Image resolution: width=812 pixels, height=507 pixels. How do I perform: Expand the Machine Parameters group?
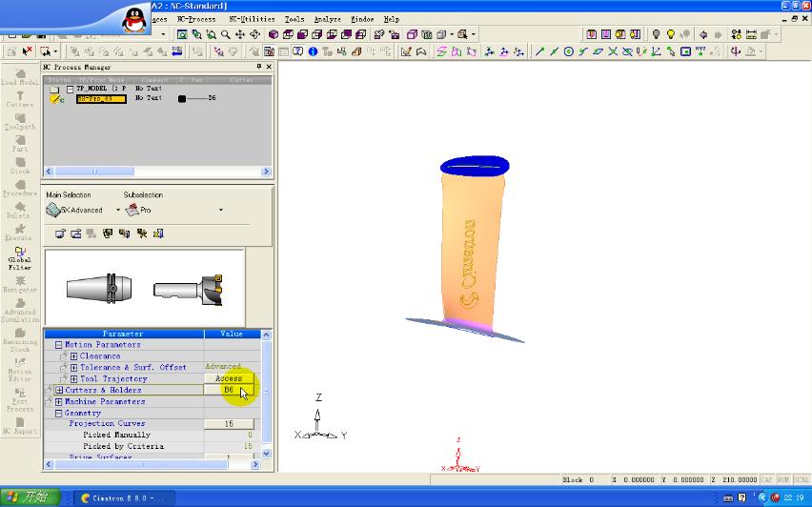[58, 402]
